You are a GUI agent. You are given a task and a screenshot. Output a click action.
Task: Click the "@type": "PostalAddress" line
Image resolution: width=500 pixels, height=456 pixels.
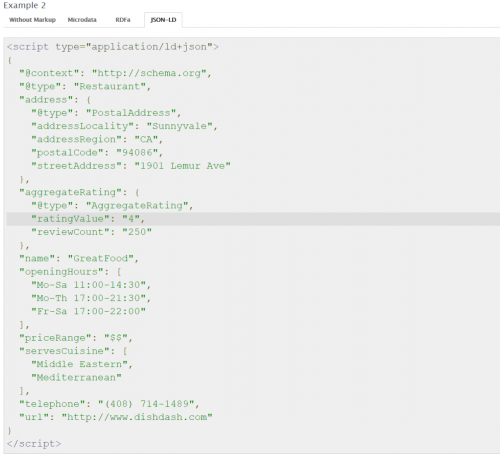[x=106, y=113]
